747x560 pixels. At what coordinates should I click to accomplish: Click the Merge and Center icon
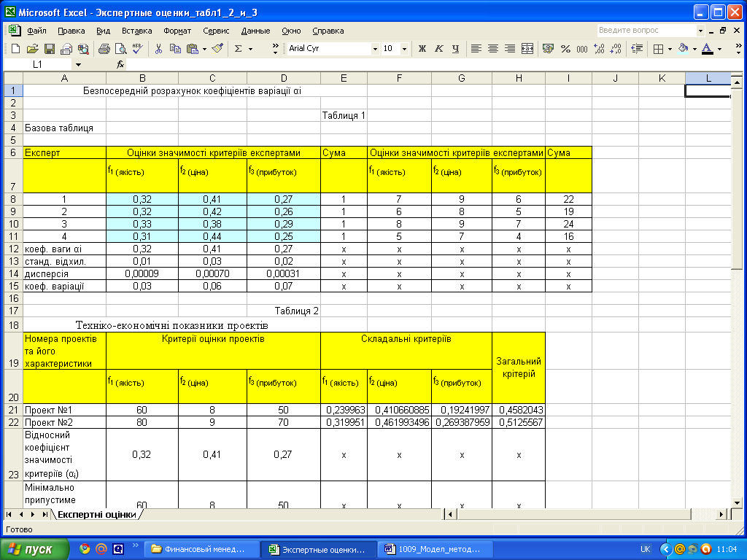click(x=527, y=49)
